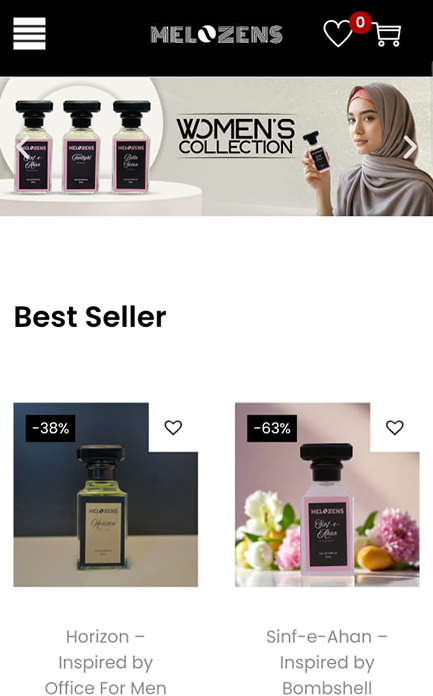Click the red cart count badge

(360, 22)
